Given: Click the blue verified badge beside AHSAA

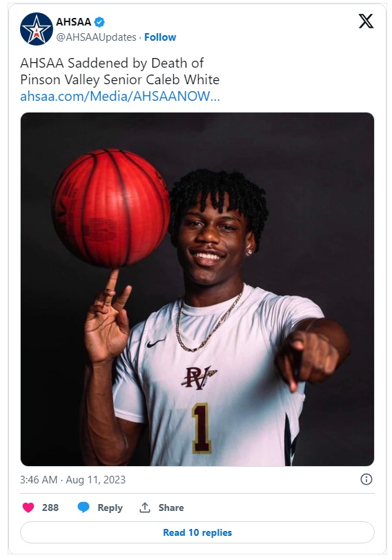Looking at the screenshot, I should pos(99,22).
